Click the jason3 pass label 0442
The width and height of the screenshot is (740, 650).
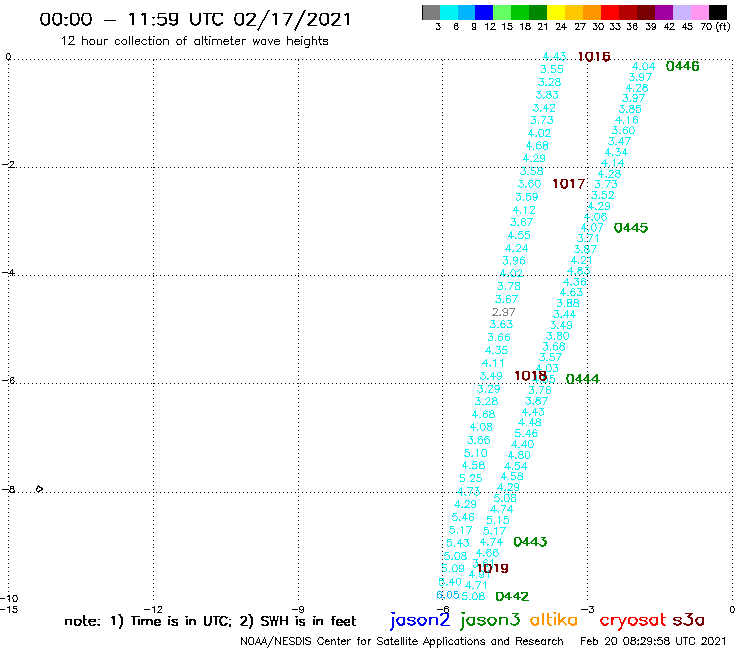click(x=512, y=597)
